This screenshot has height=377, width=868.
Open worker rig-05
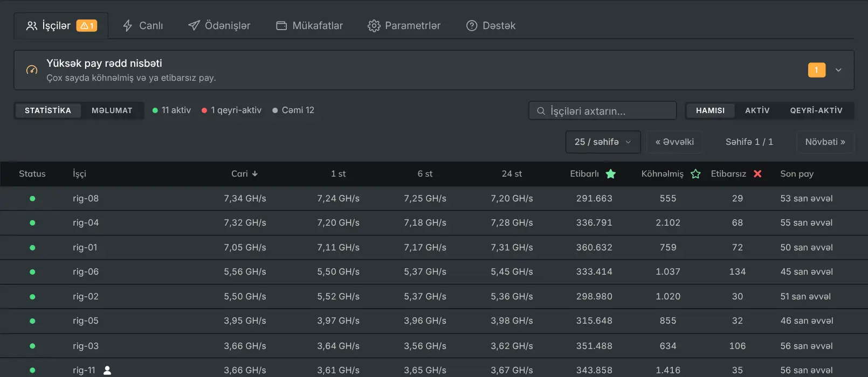click(x=86, y=321)
